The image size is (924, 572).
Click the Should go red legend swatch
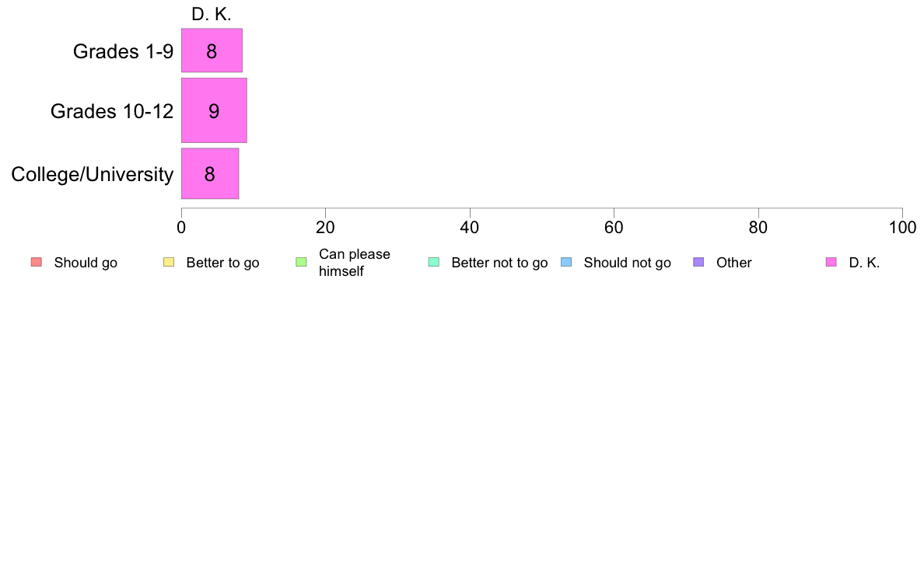pyautogui.click(x=37, y=262)
